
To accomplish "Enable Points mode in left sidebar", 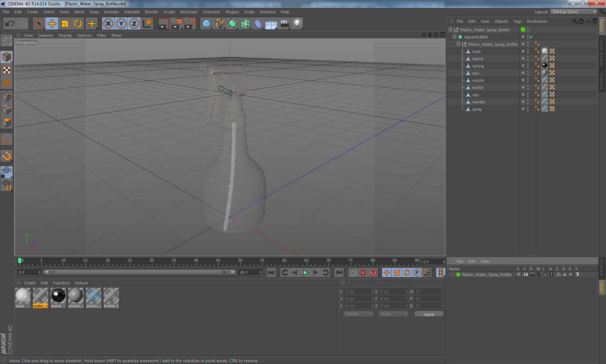I will [x=7, y=97].
